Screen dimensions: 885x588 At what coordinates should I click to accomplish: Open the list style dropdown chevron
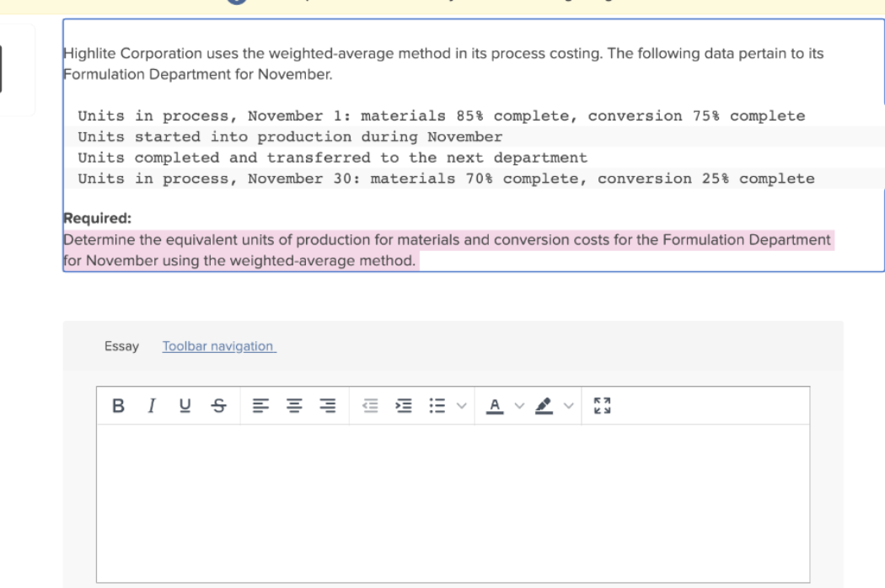[x=459, y=405]
